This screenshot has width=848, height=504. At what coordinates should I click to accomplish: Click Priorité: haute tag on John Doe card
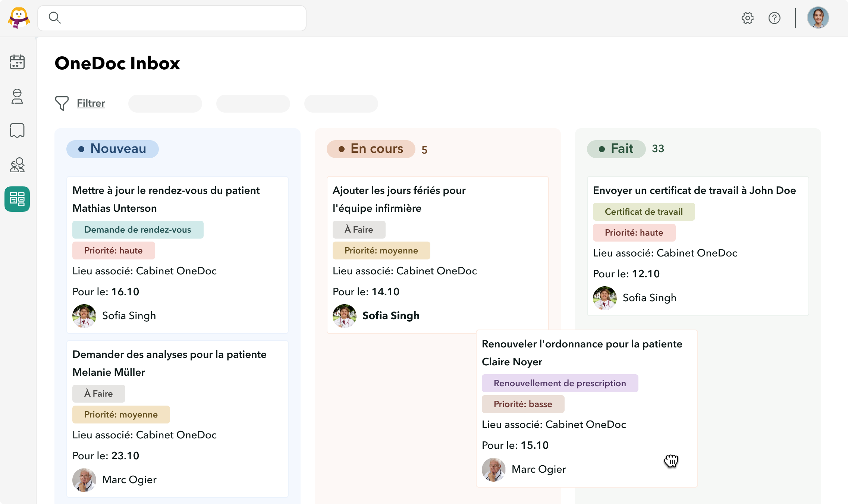point(634,233)
